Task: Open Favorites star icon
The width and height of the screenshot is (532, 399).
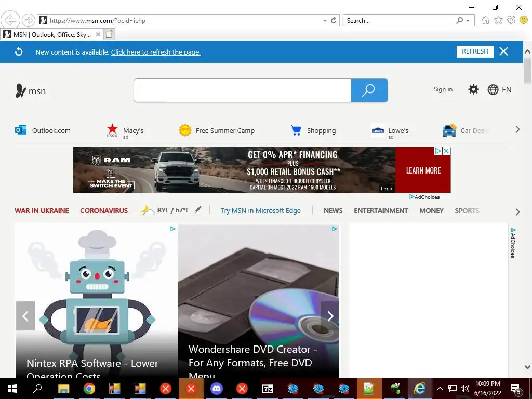Action: (x=498, y=20)
